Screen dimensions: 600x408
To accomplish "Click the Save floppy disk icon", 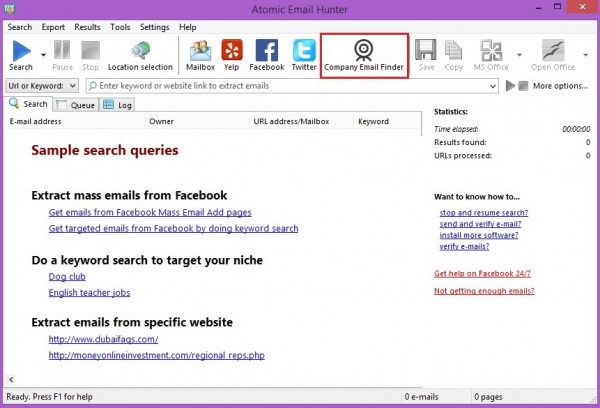I will (x=426, y=50).
